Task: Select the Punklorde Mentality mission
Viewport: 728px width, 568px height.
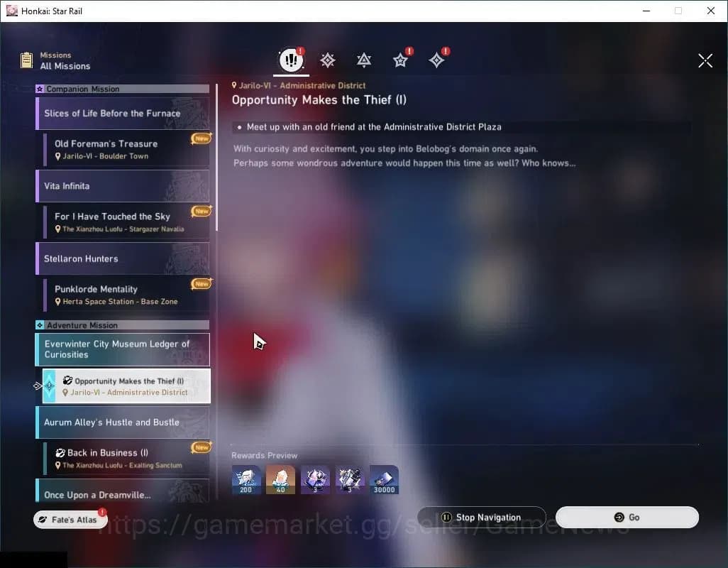Action: tap(126, 295)
